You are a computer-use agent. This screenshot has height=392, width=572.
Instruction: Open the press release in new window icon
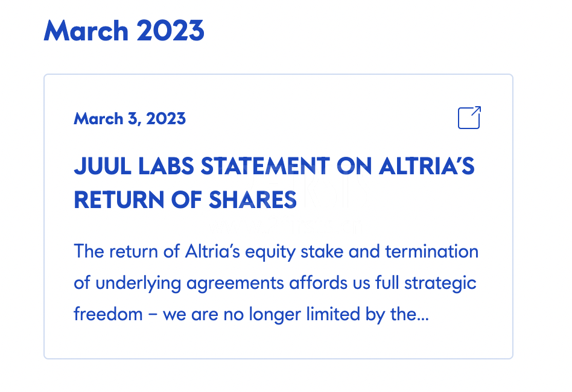(469, 118)
